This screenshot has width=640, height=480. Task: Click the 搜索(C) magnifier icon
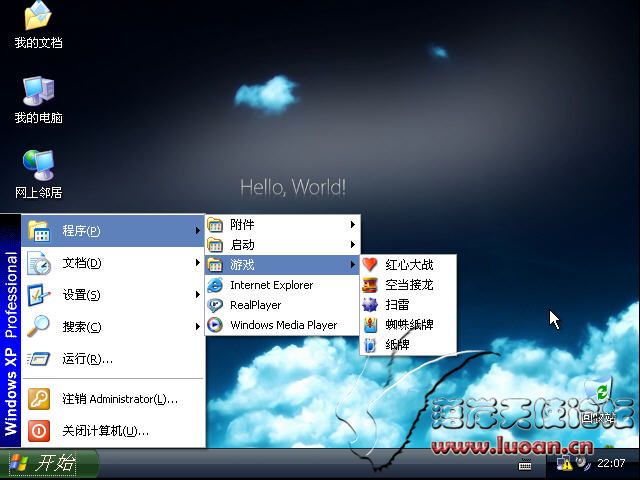(38, 327)
